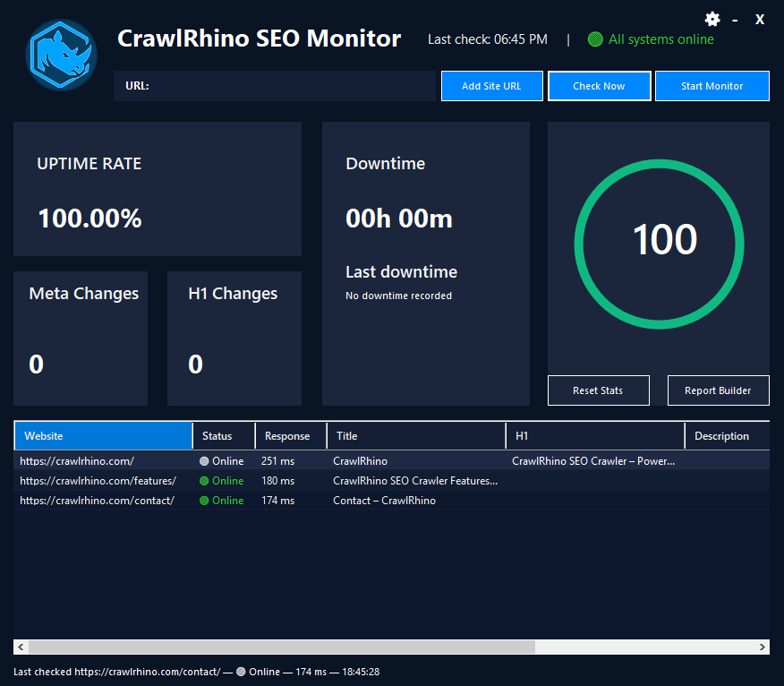Click the green status dot in contact row
Image resolution: width=784 pixels, height=686 pixels.
tap(204, 501)
